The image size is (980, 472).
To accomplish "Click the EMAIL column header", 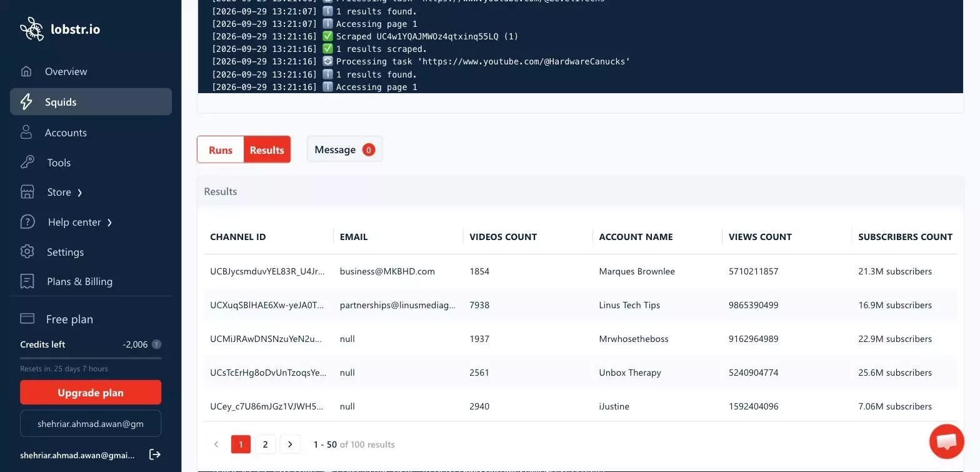I will tap(354, 237).
